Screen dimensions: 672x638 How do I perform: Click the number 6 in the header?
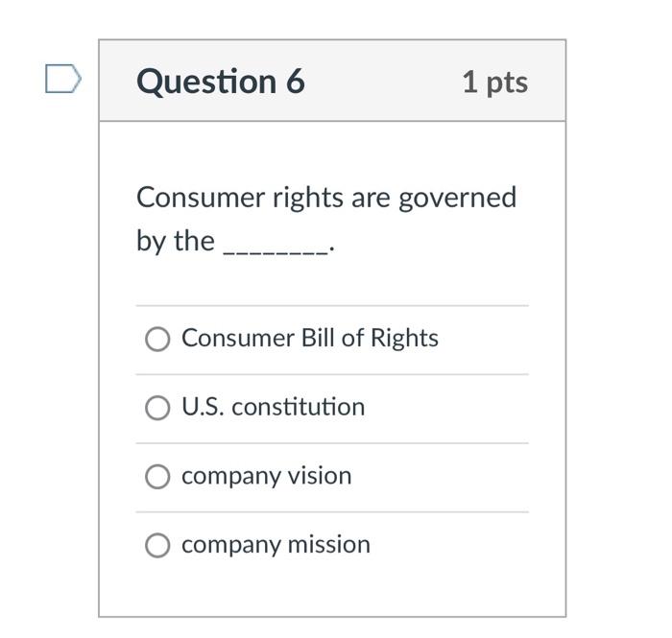(295, 82)
